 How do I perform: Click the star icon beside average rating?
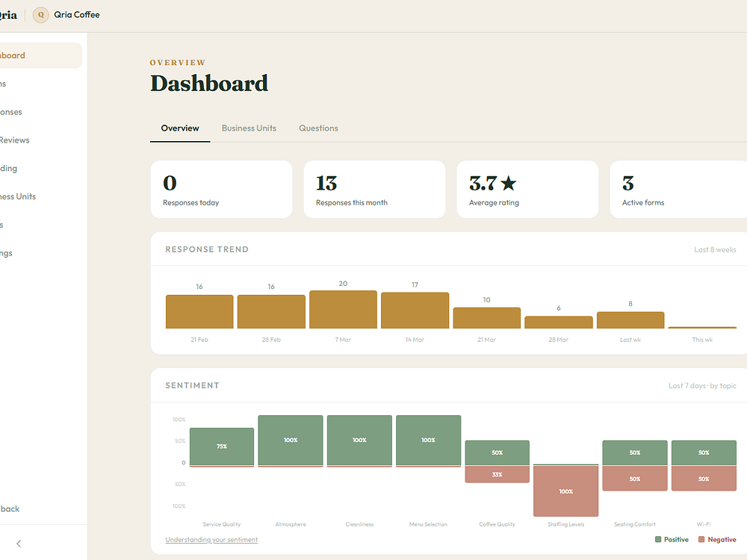(x=509, y=184)
